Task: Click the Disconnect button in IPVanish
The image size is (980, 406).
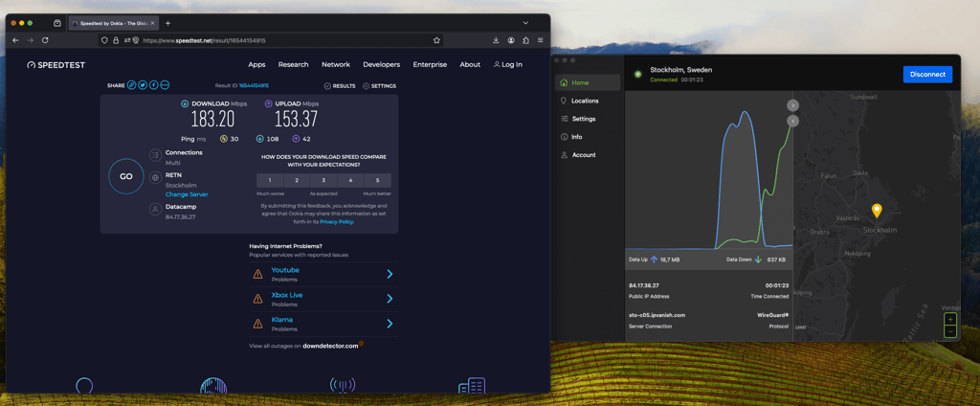Action: [927, 75]
